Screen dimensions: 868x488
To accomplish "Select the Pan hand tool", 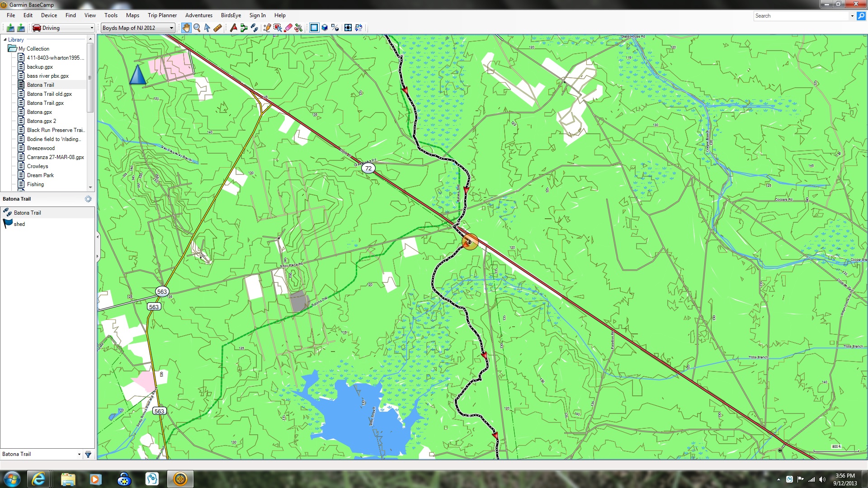I will 186,28.
